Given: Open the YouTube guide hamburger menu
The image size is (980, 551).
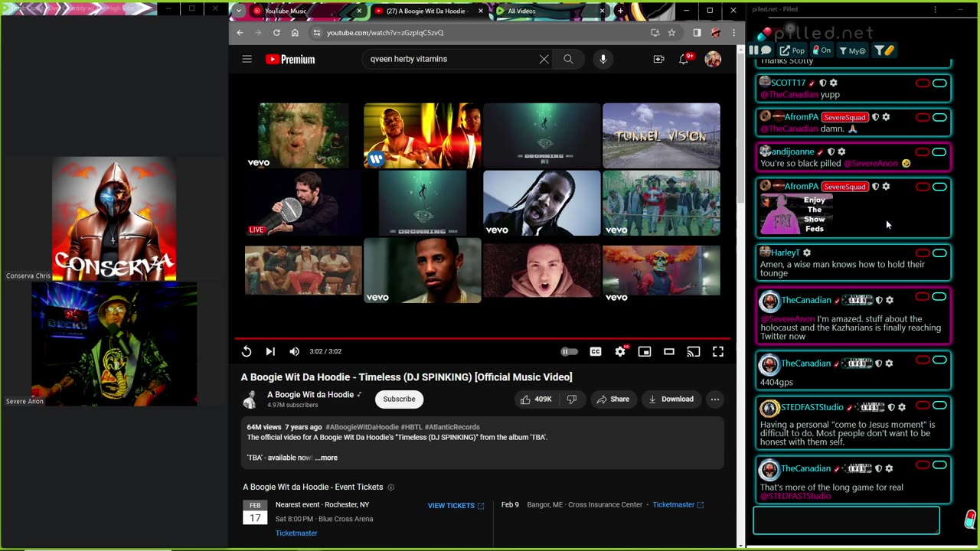Looking at the screenshot, I should 247,59.
